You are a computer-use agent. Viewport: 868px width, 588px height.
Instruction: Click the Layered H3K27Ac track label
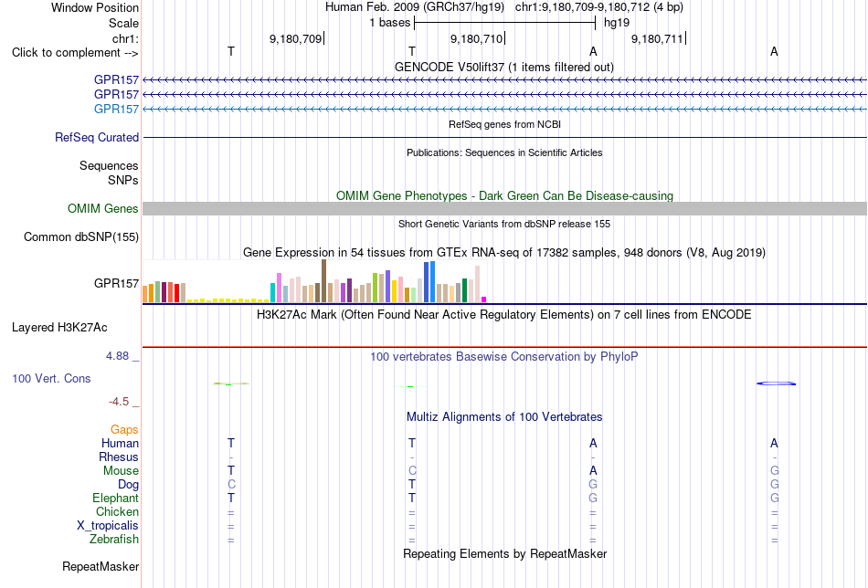tap(59, 328)
